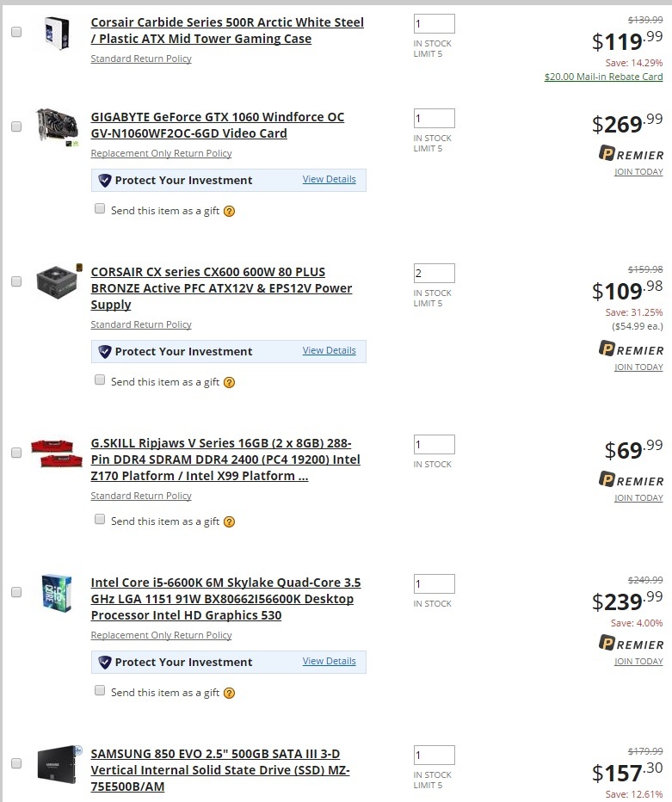Click the shield icon in GIGABYTE Protect Your Investment
672x802 pixels.
[x=105, y=181]
